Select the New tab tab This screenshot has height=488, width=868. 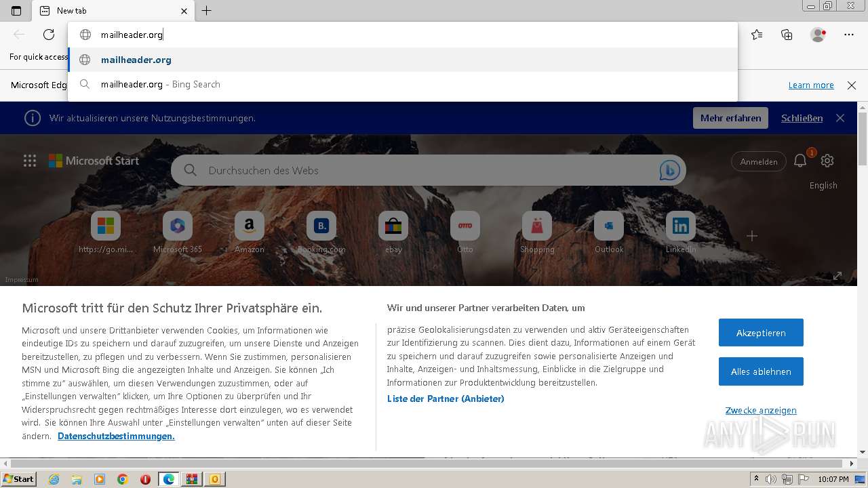point(114,11)
